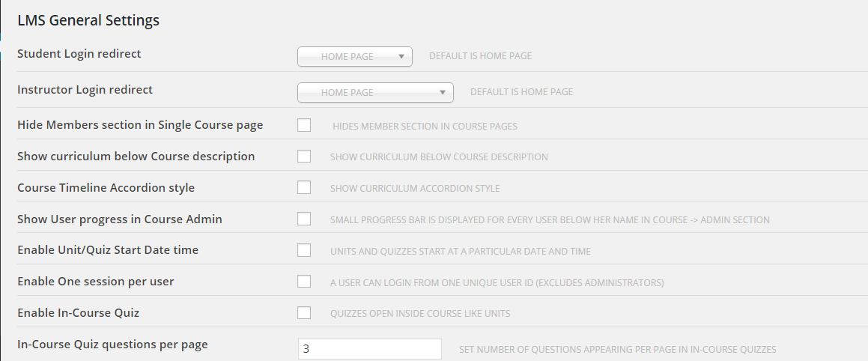The image size is (868, 361).
Task: Tick Enable Unit/Quiz Start Date time checkbox
Action: point(304,250)
